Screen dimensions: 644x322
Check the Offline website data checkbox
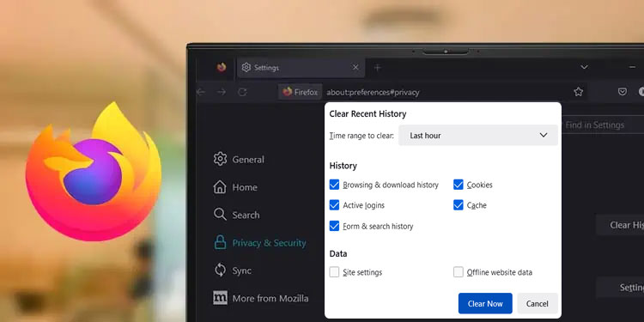[459, 272]
